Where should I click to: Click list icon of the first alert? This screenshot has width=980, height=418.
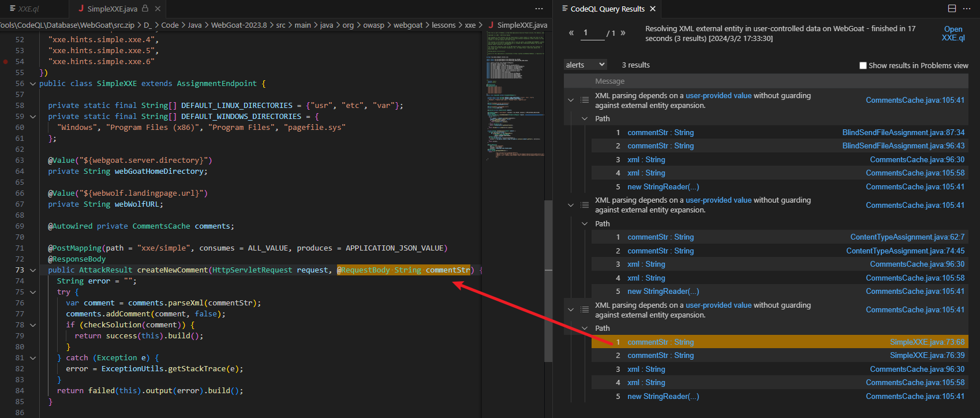(585, 100)
